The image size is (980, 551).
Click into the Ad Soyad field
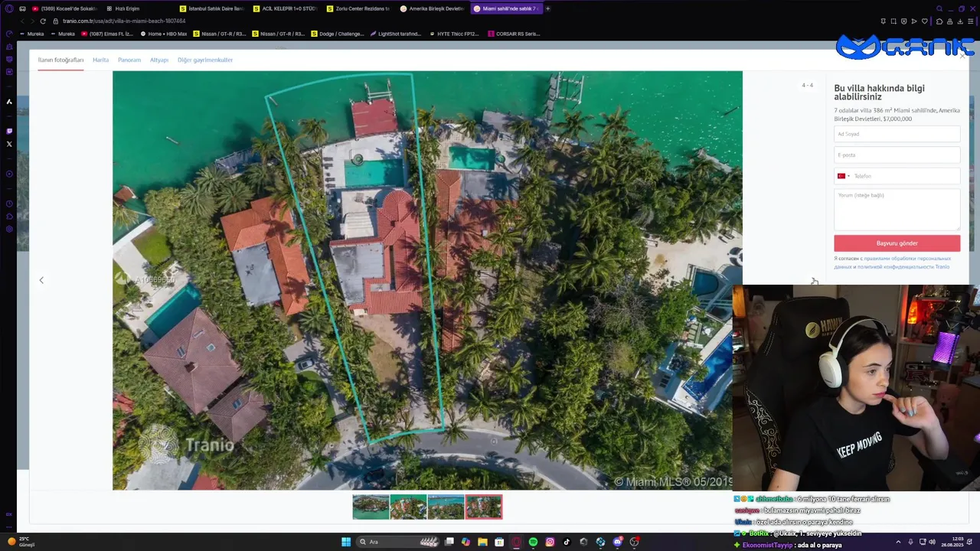point(897,134)
